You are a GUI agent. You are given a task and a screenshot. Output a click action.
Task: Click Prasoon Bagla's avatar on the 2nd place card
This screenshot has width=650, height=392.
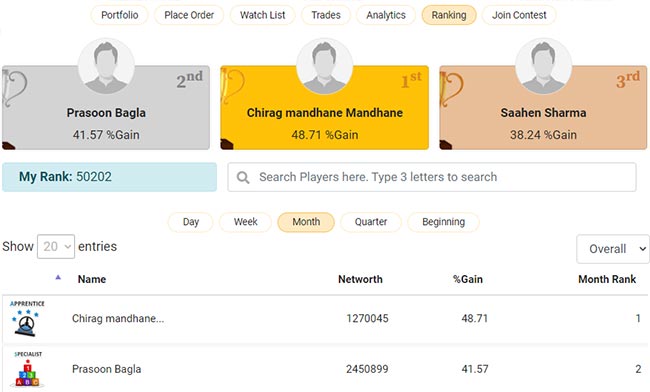tap(106, 67)
